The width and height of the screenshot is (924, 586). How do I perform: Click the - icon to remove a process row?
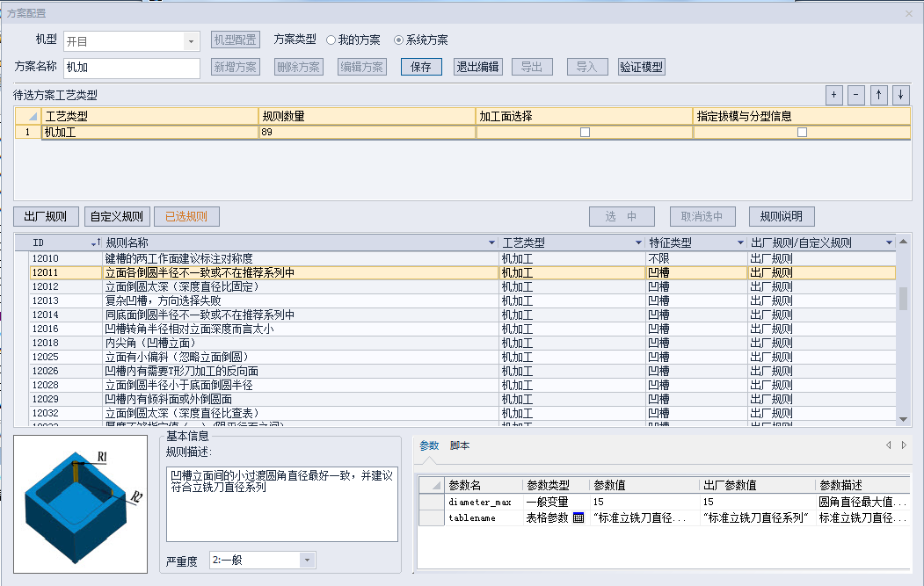coord(855,94)
